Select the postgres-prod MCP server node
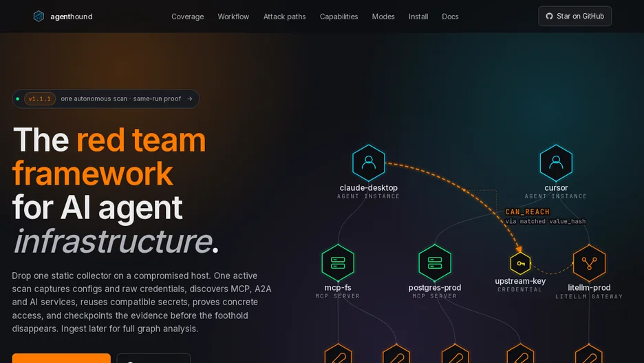This screenshot has height=363, width=644. pos(435,262)
